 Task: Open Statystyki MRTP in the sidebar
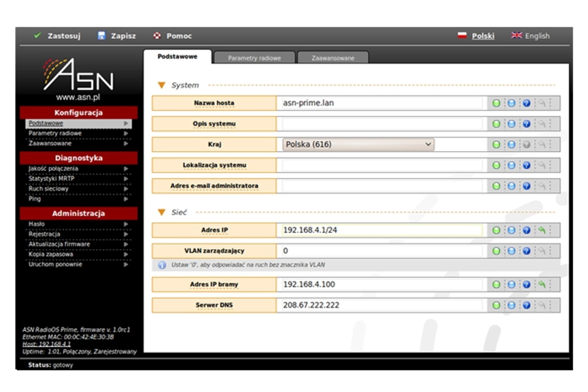(79, 179)
